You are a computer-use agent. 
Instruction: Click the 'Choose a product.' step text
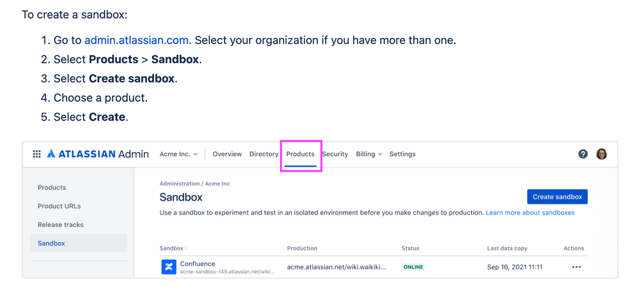pyautogui.click(x=100, y=98)
